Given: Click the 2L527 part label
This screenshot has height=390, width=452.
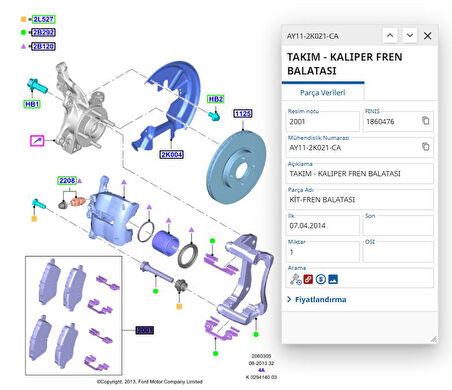Looking at the screenshot, I should pos(43,19).
